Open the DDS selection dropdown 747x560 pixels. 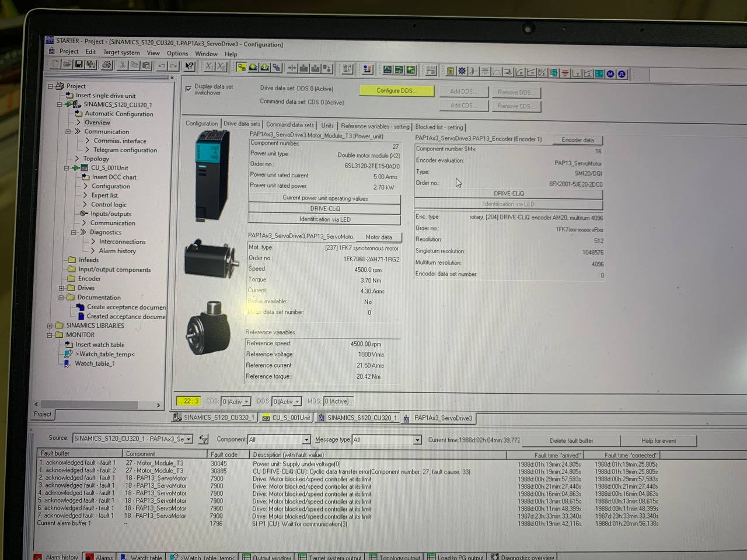pos(298,401)
